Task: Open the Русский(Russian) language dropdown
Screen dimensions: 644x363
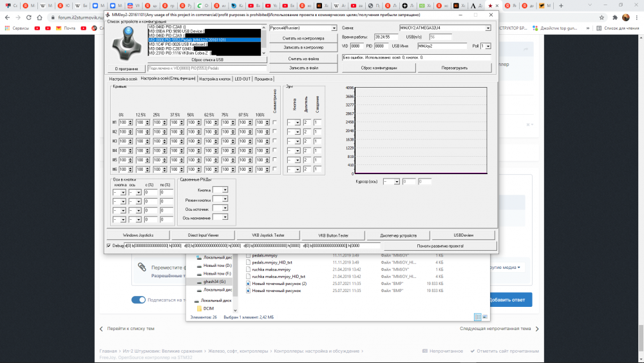Action: pos(303,28)
